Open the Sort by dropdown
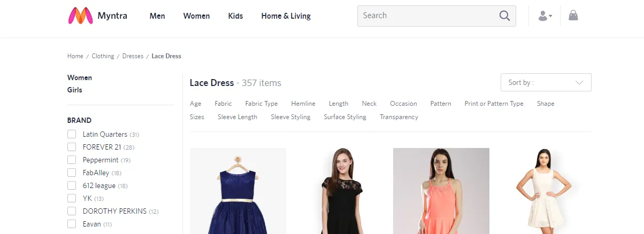Image resolution: width=644 pixels, height=234 pixels. click(x=546, y=82)
